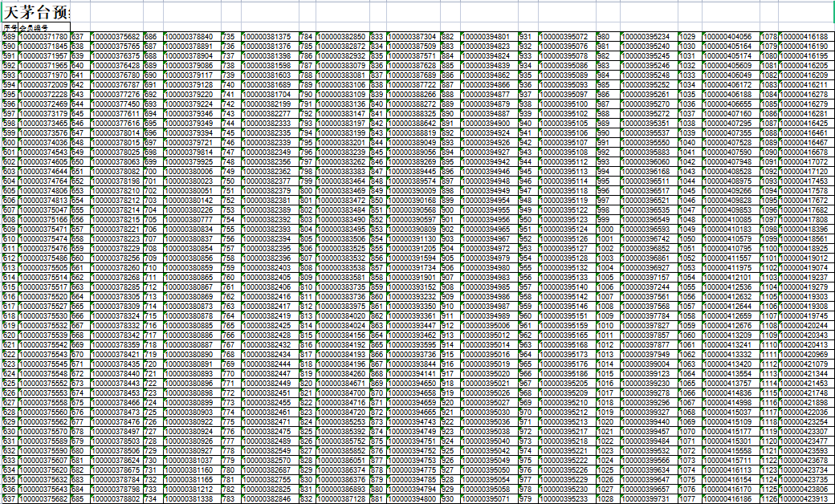This screenshot has height=504, width=835.
Task: Click cell with value 100000378840
Action: coord(190,37)
